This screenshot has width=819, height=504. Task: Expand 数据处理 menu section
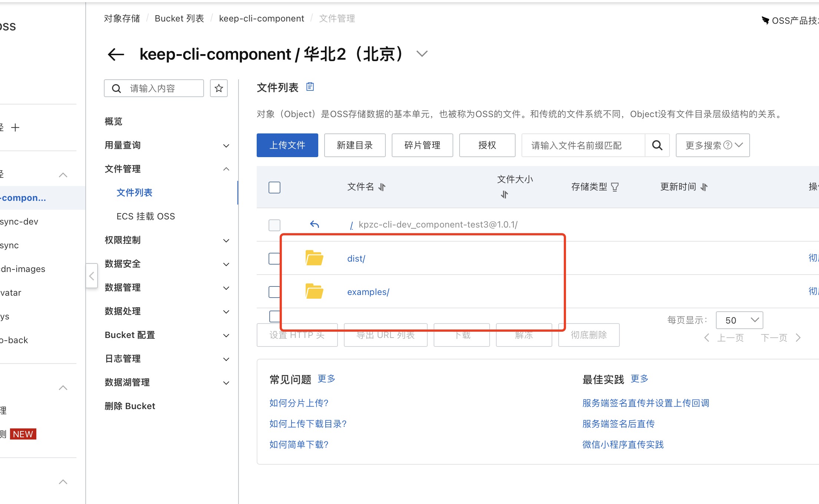(226, 312)
